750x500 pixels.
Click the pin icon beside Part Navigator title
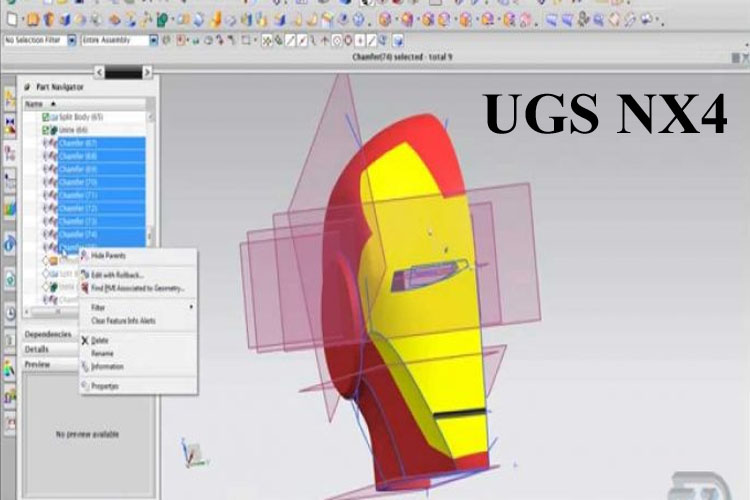[x=27, y=87]
